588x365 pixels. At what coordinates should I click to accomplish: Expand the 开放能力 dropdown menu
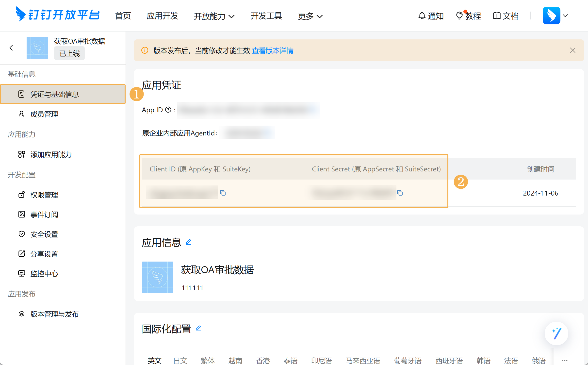coord(214,16)
